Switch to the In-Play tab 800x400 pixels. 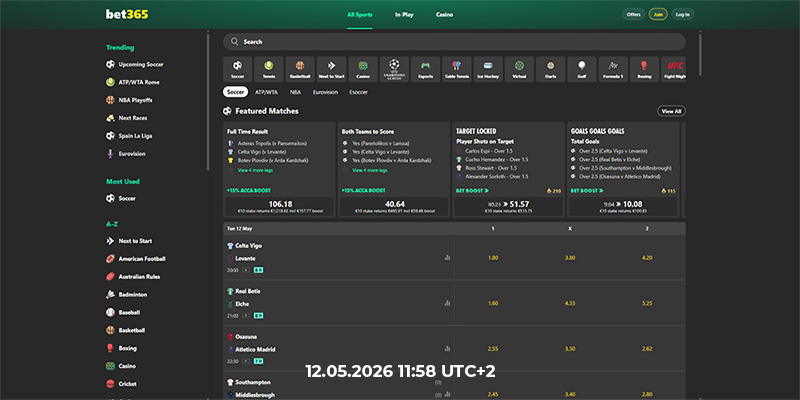pos(404,15)
